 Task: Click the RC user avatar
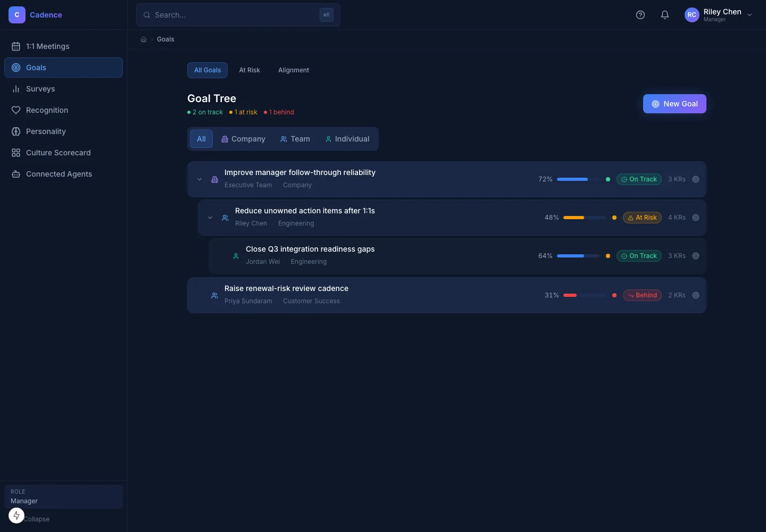692,15
